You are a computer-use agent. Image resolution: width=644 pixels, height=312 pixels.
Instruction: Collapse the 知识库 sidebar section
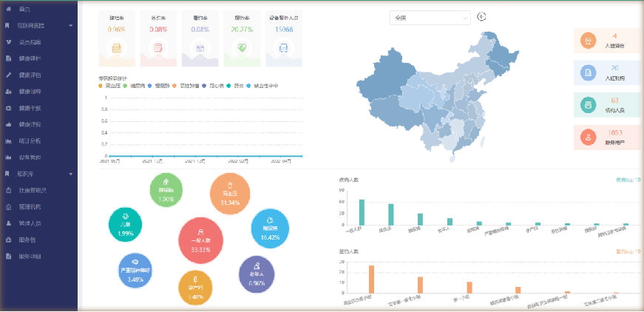coord(70,174)
